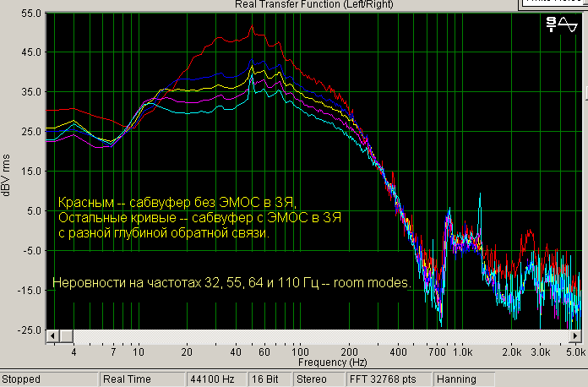Click the '200' frequency axis value
This screenshot has height=387, width=588.
(x=349, y=352)
